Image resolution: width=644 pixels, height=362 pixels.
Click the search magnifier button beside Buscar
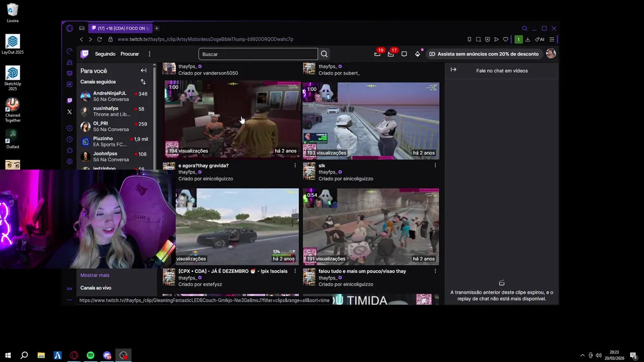(x=325, y=54)
